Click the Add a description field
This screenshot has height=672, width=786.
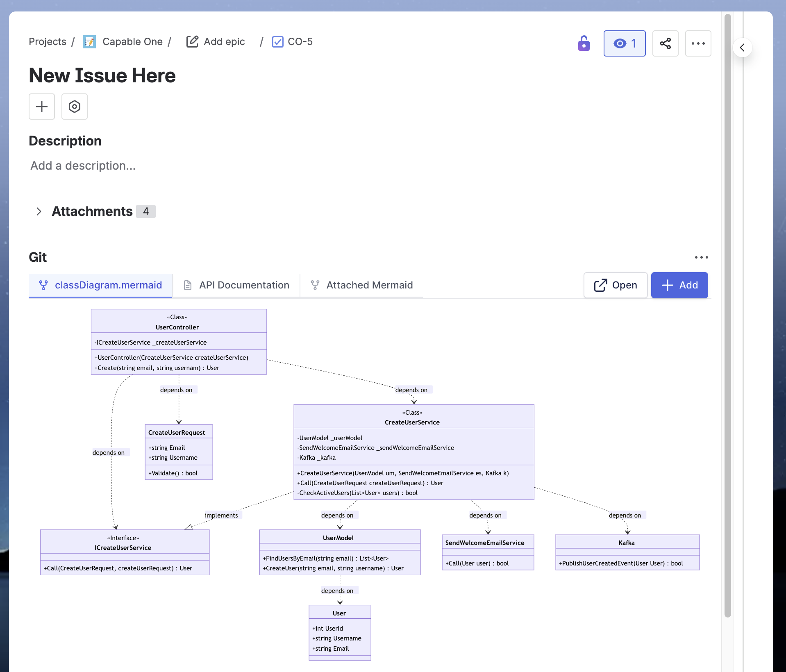coord(83,166)
